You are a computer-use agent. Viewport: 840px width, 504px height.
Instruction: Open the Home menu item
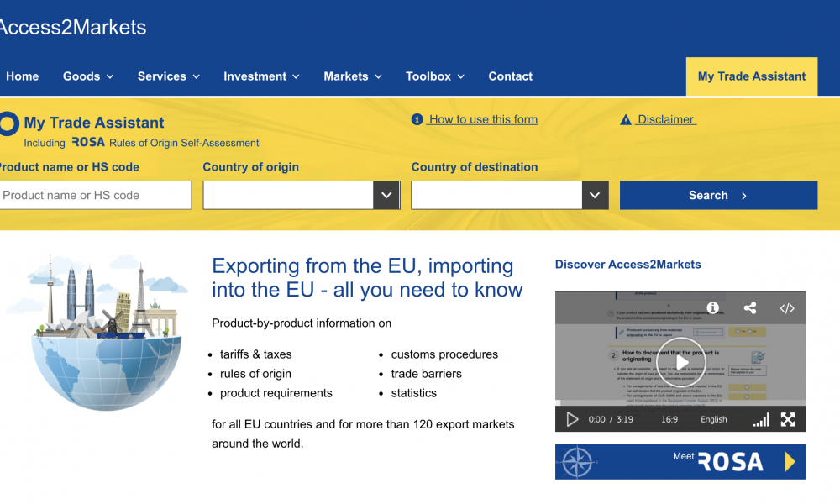pyautogui.click(x=23, y=76)
